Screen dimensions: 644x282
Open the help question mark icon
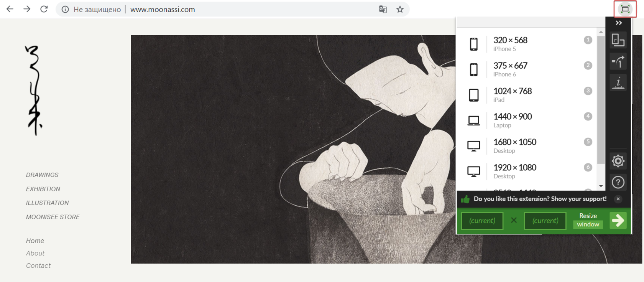618,182
